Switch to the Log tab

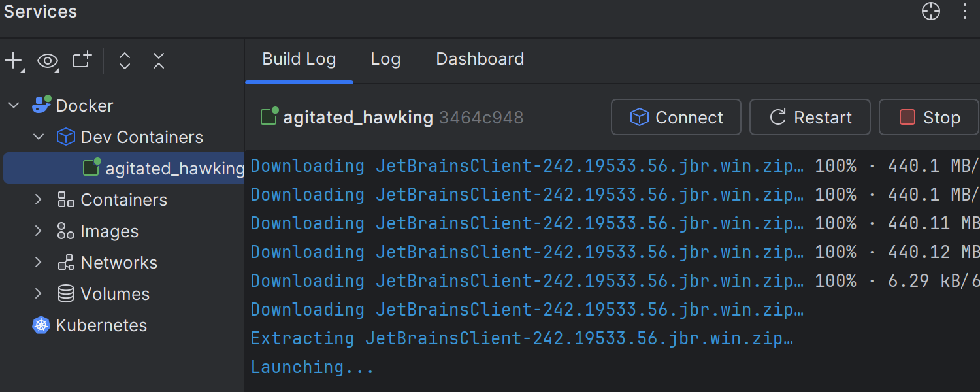point(385,59)
